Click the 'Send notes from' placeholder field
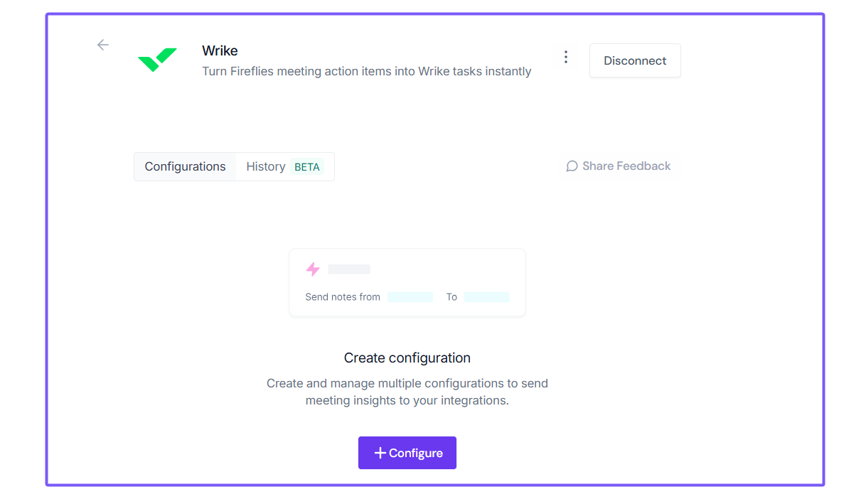The image size is (866, 504). point(410,297)
